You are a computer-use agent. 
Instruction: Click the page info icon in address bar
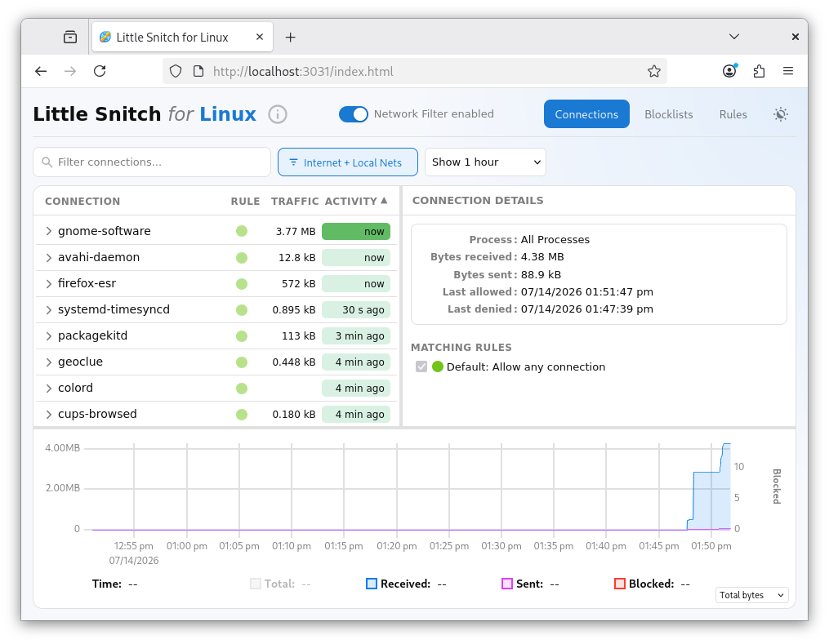[x=198, y=71]
